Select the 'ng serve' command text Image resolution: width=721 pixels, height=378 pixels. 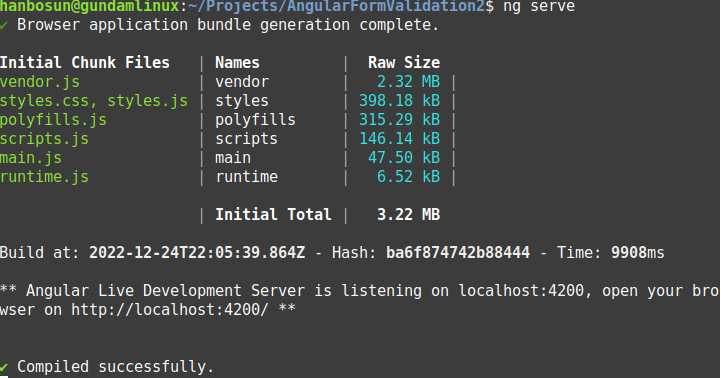[x=539, y=6]
